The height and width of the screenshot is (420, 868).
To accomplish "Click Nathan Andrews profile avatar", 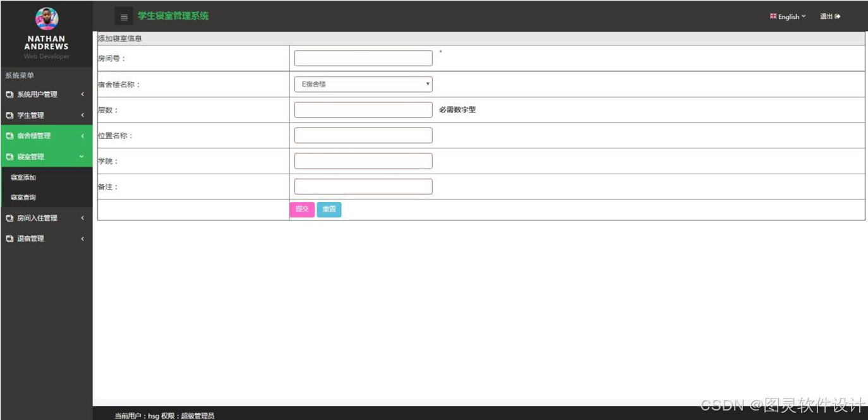I will click(x=47, y=18).
